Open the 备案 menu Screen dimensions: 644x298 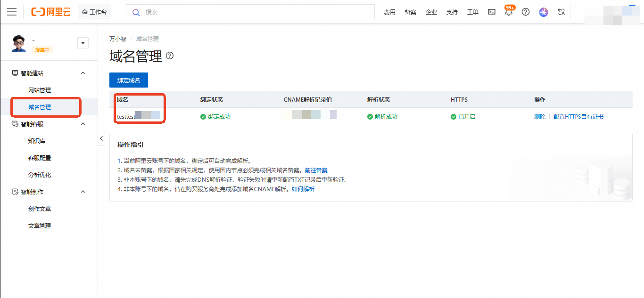click(x=410, y=12)
